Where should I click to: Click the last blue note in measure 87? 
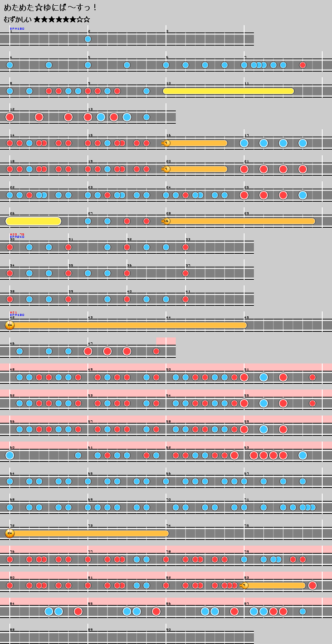point(303,611)
